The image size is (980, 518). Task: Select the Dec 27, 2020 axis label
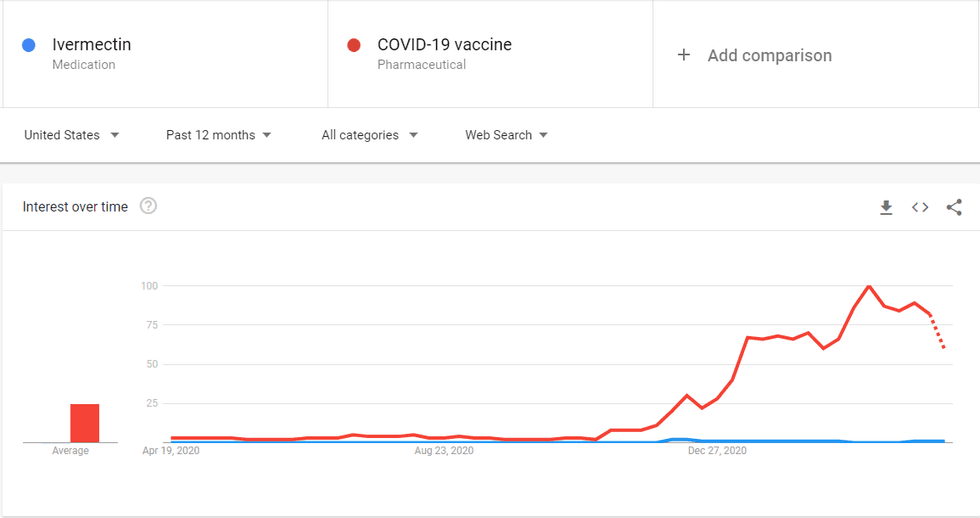[x=717, y=451]
